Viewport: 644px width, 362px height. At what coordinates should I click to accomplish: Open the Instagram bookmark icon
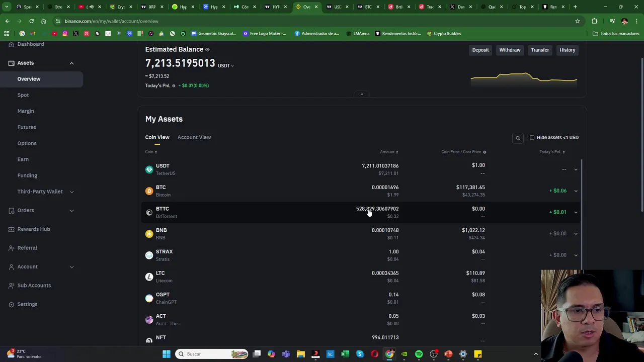coord(65,34)
